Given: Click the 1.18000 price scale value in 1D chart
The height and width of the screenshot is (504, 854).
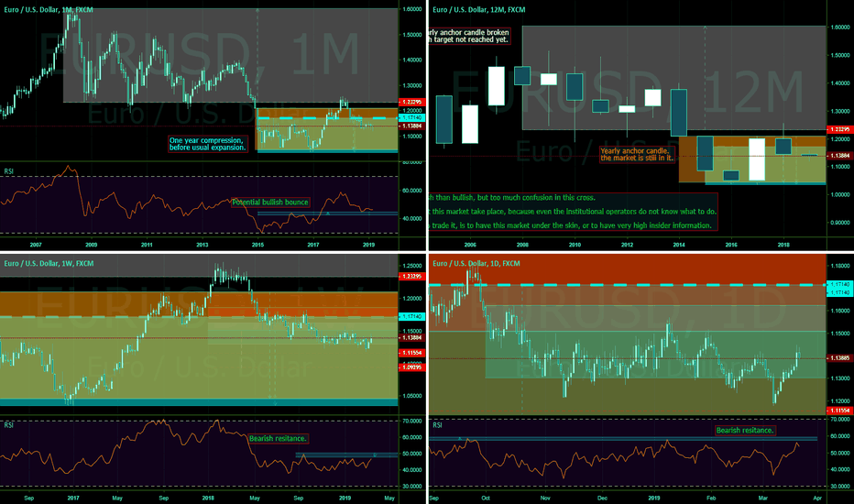Looking at the screenshot, I should click(x=840, y=266).
